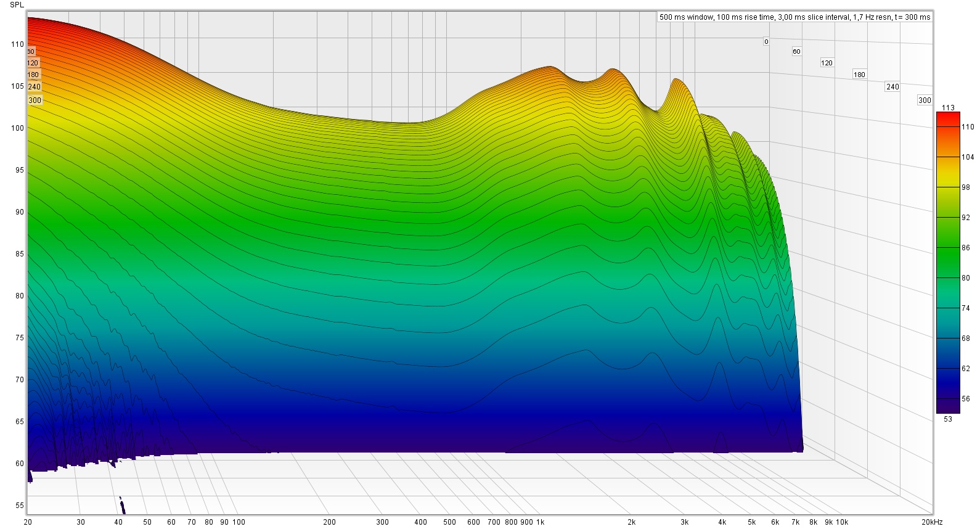Select the 8k frequency axis label
Viewport: 980px width, 529px height.
tap(814, 522)
